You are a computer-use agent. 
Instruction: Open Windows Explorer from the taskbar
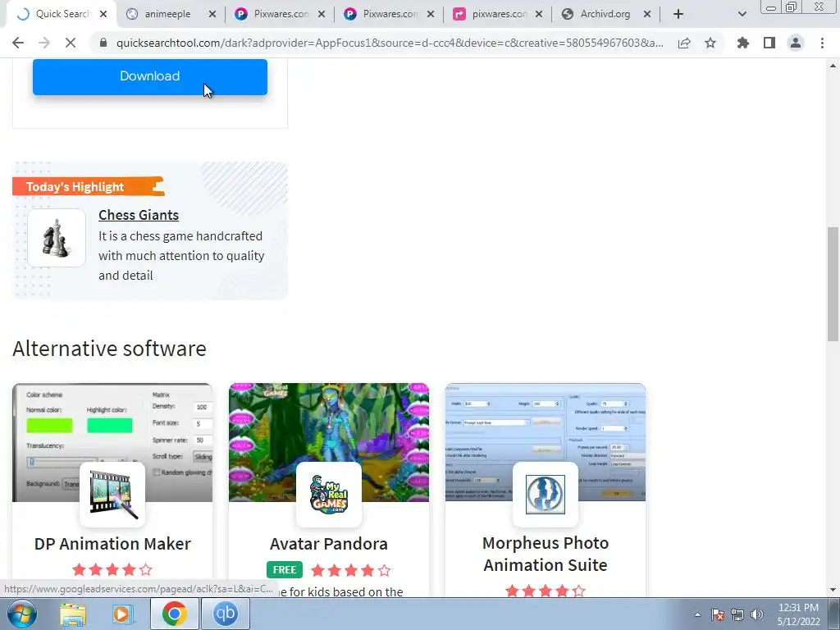pos(72,614)
